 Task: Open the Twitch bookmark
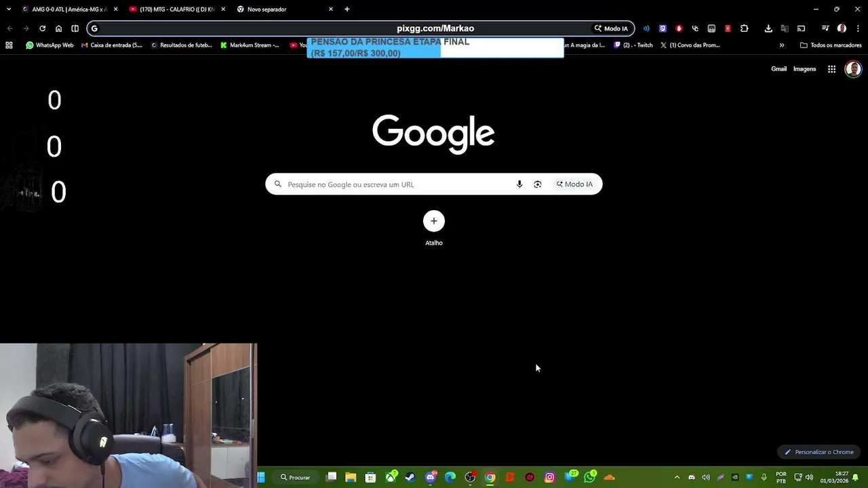(633, 45)
